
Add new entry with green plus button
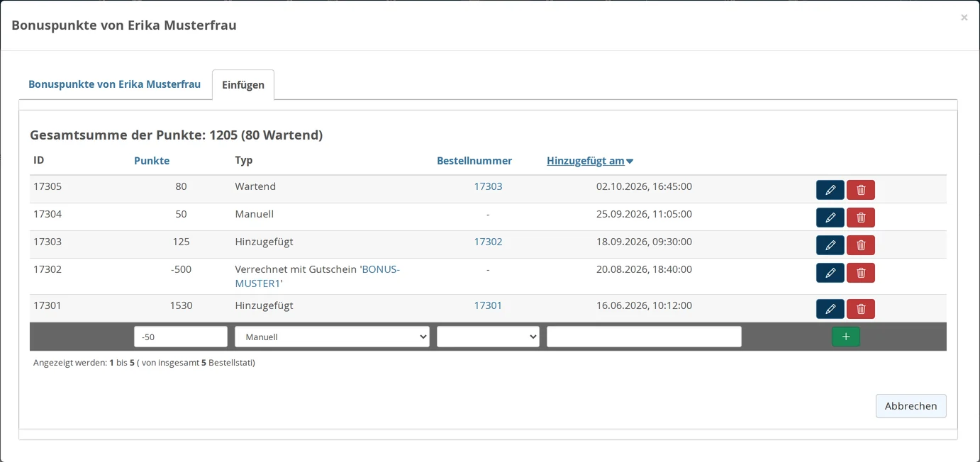click(x=846, y=337)
